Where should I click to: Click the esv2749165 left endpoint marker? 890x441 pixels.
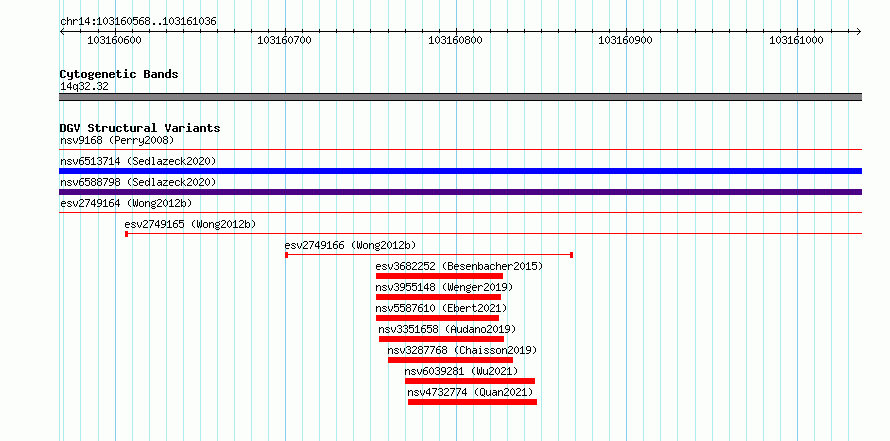pos(127,234)
